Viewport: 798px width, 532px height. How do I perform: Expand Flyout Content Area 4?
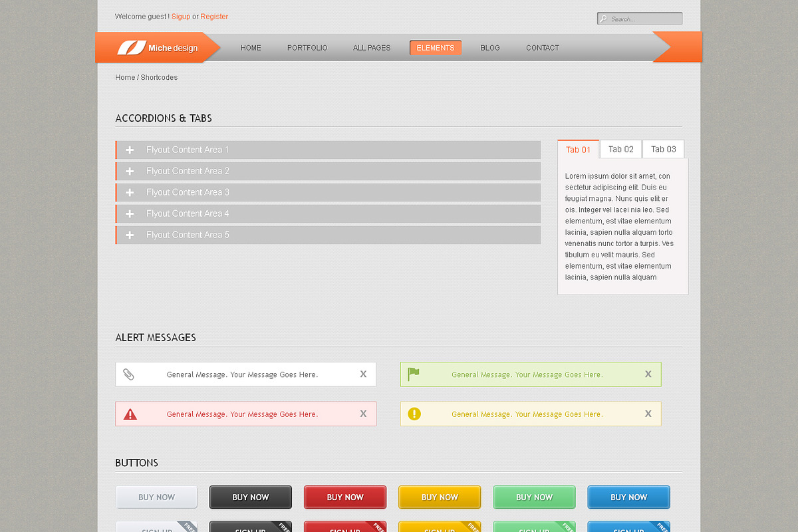pyautogui.click(x=328, y=213)
